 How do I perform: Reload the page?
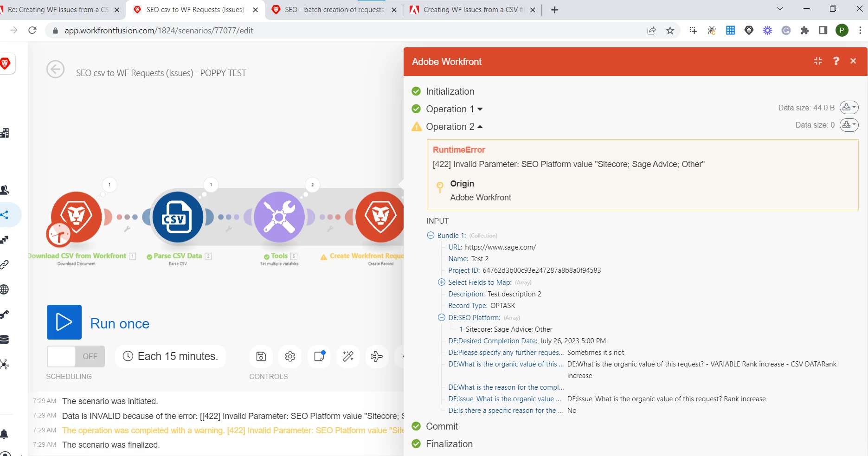coord(32,30)
